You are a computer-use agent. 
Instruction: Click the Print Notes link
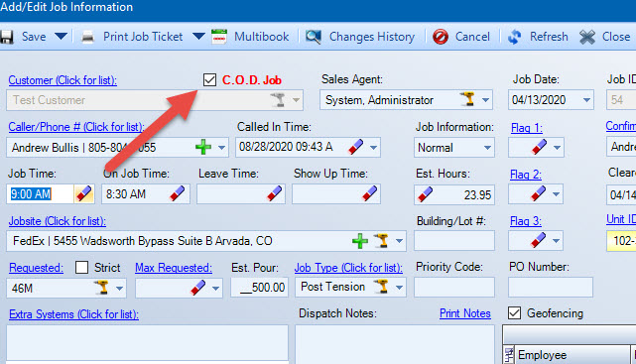tap(465, 313)
